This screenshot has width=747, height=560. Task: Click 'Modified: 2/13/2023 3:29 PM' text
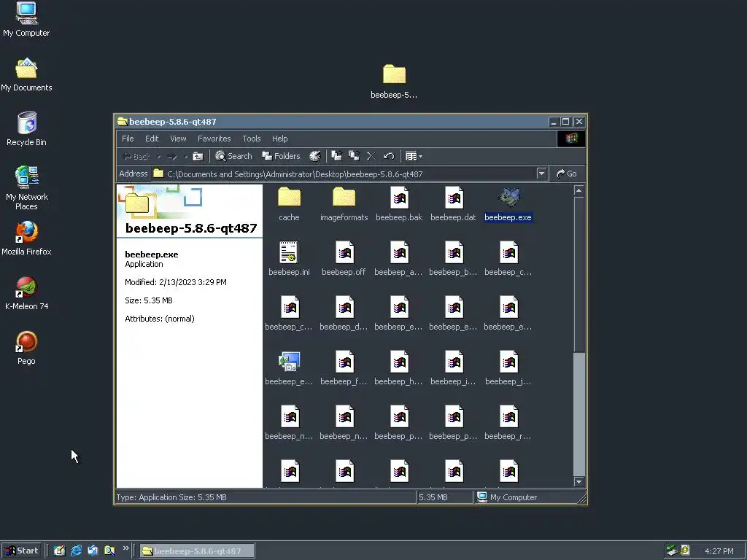point(176,282)
